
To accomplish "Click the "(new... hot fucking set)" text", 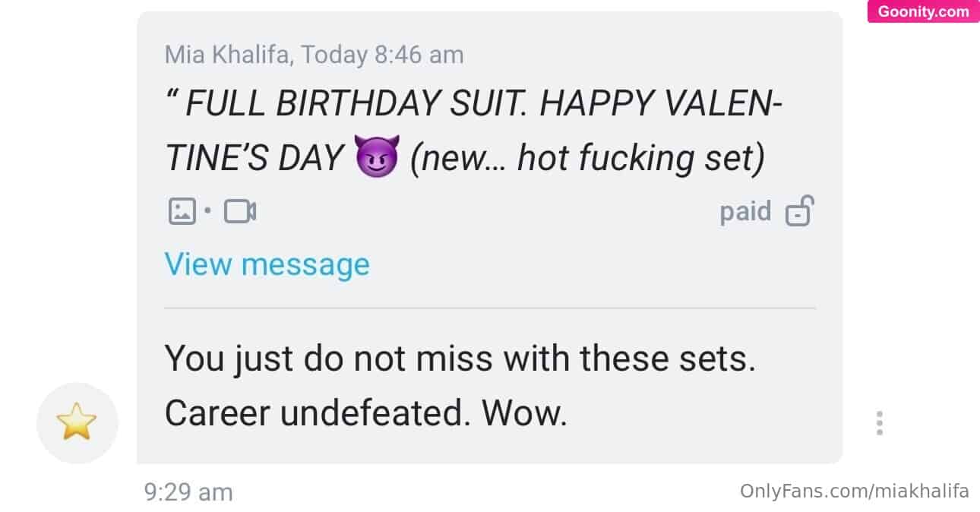I will [586, 158].
